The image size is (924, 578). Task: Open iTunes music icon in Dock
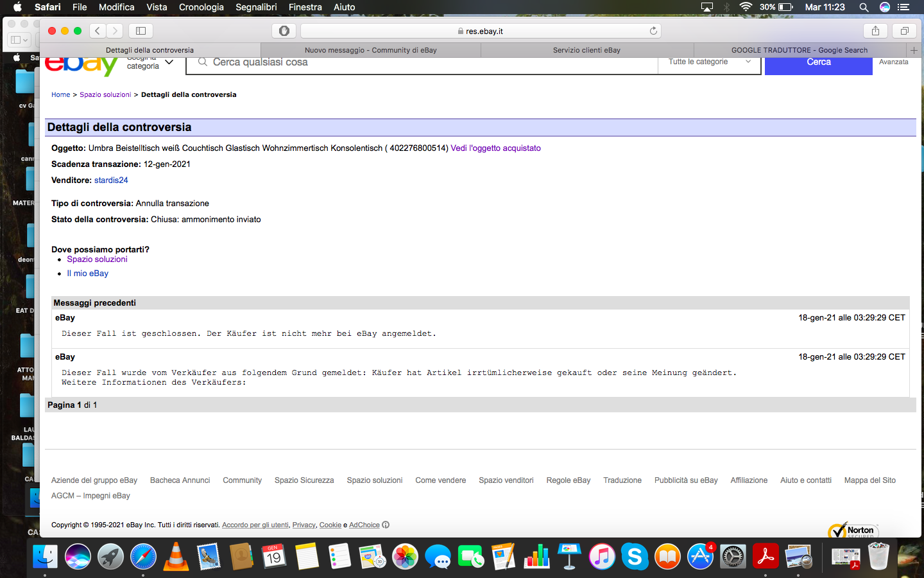pyautogui.click(x=602, y=556)
